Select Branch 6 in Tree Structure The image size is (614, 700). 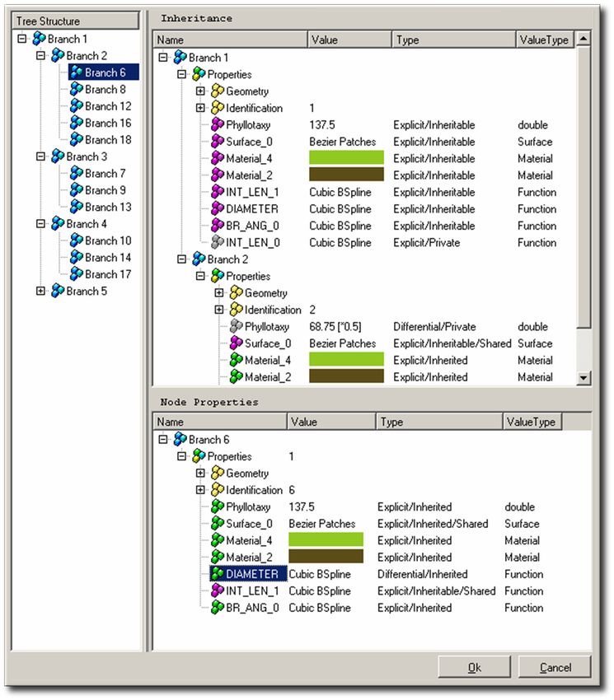point(105,72)
